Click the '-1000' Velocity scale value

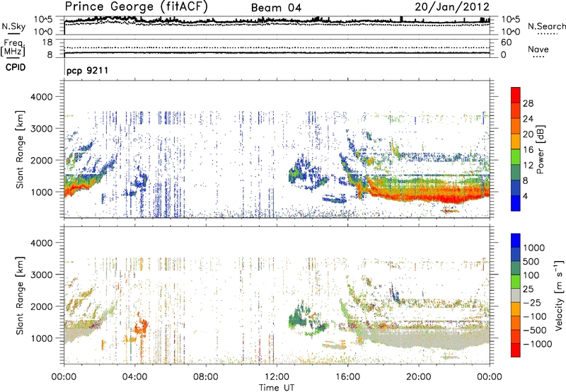tap(537, 344)
